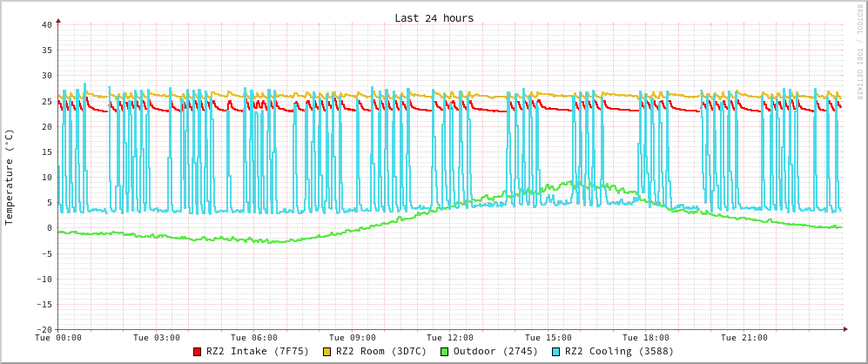Screen dimensions: 868x364
Task: Click the -10 value on the temperature axis
Action: point(44,279)
